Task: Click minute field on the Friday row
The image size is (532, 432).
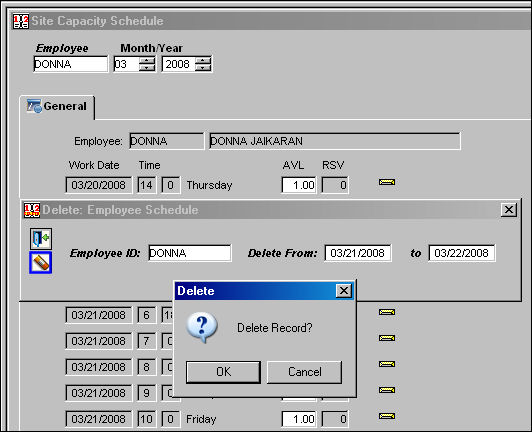Action: point(171,419)
